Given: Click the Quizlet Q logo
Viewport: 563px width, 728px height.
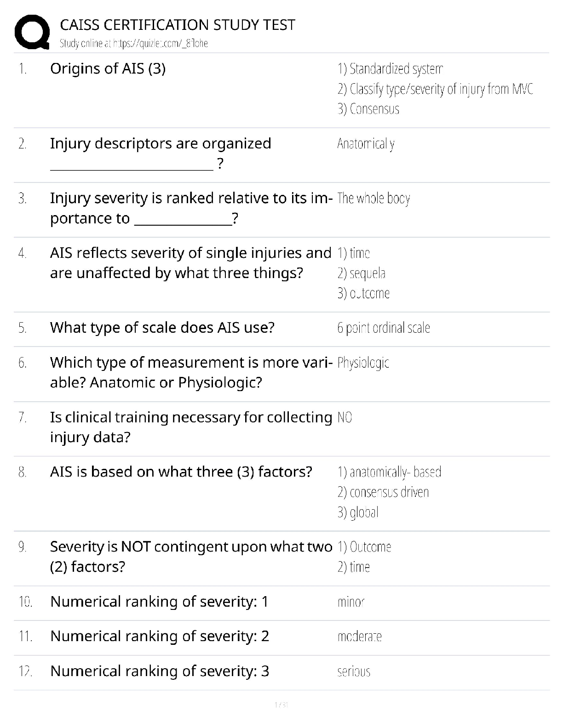Looking at the screenshot, I should 32,32.
